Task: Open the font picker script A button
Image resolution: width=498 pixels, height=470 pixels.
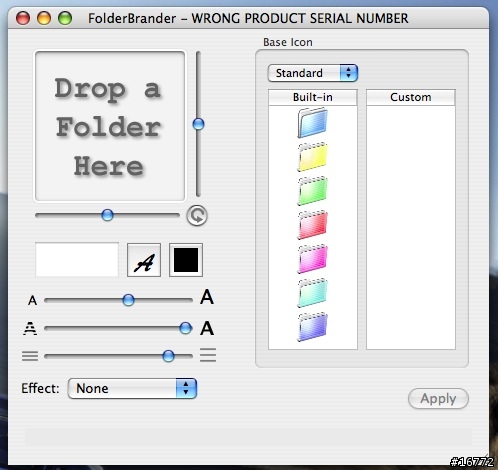Action: [144, 260]
